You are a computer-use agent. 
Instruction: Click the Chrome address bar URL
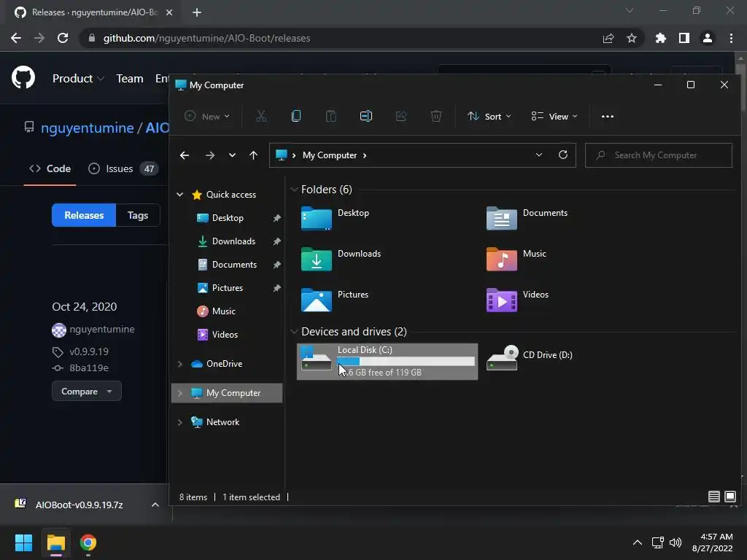pos(206,38)
